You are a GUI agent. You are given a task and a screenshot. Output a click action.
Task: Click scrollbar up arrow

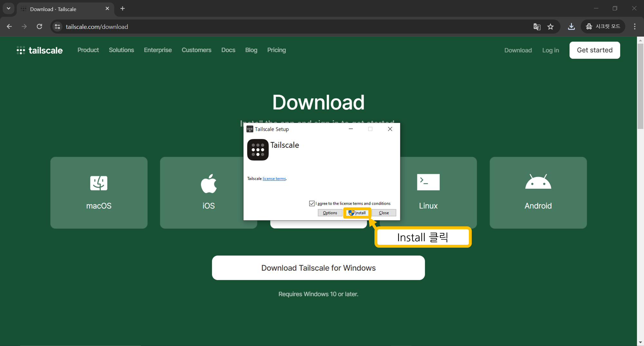coord(640,40)
